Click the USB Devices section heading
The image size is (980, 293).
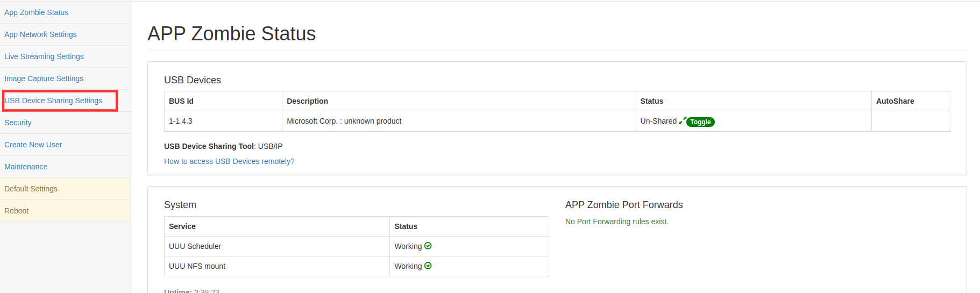192,80
